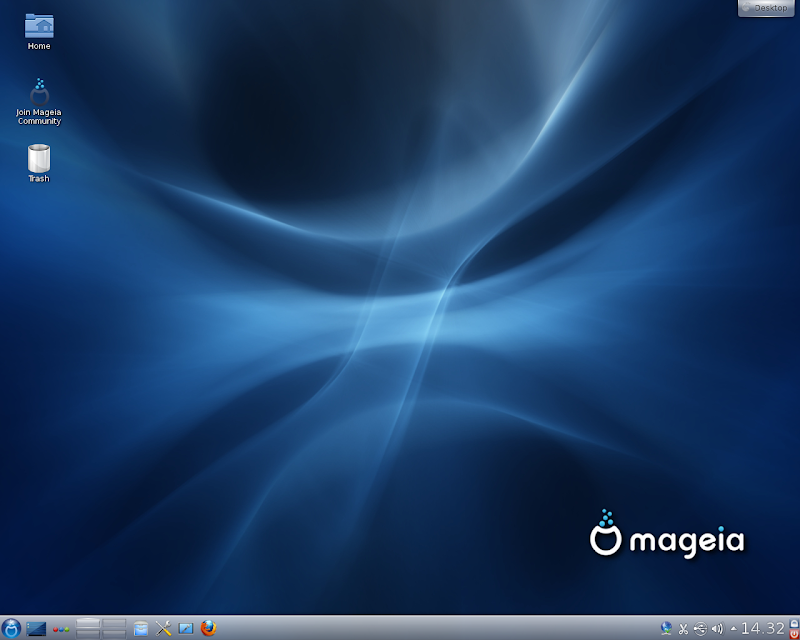This screenshot has height=640, width=800.
Task: Click the lock screen panel button
Action: coord(794,623)
